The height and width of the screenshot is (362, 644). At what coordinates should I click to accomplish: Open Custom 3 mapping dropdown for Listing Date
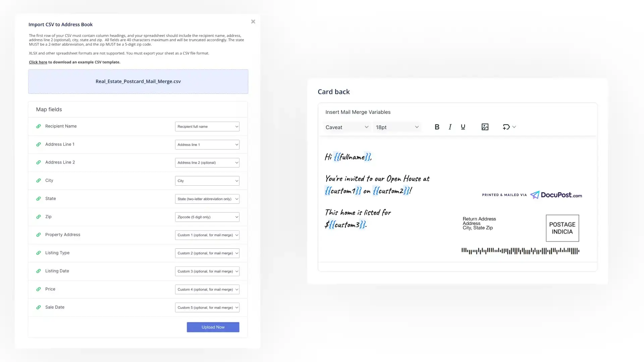[207, 271]
